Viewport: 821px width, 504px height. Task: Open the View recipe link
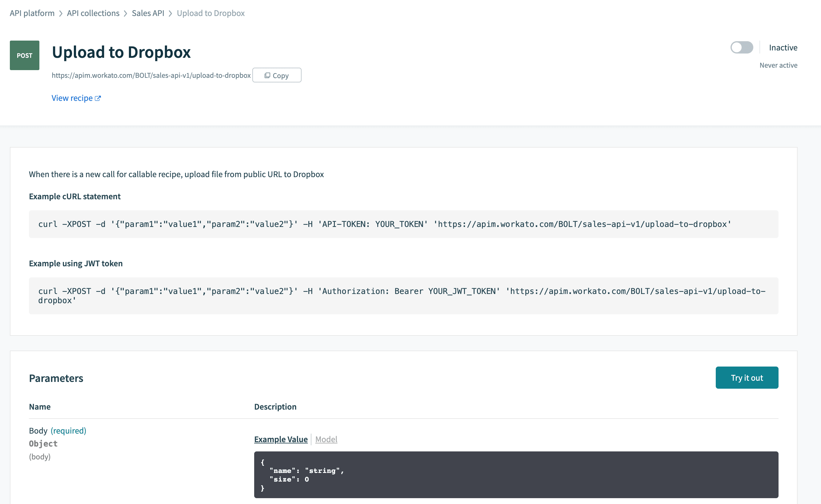[72, 98]
